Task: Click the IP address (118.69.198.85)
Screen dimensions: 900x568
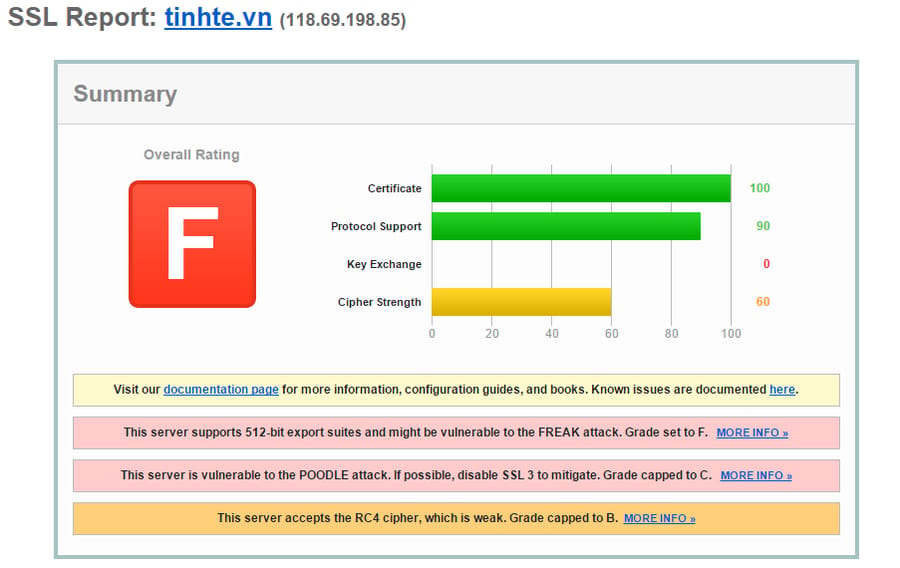Action: click(x=343, y=20)
